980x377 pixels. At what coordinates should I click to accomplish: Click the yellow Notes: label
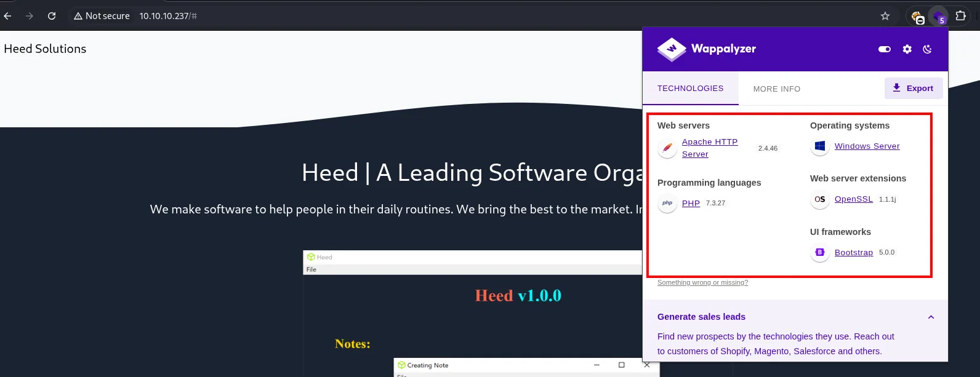(x=353, y=344)
